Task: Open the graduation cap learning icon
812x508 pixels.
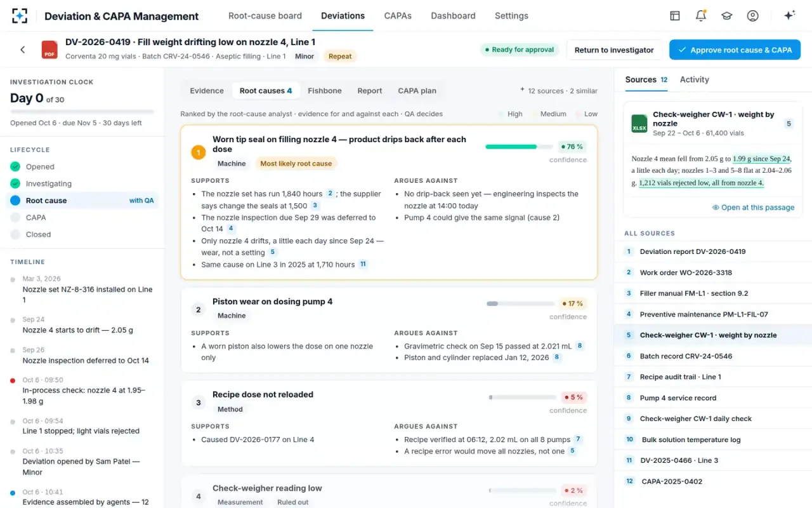Action: 727,16
